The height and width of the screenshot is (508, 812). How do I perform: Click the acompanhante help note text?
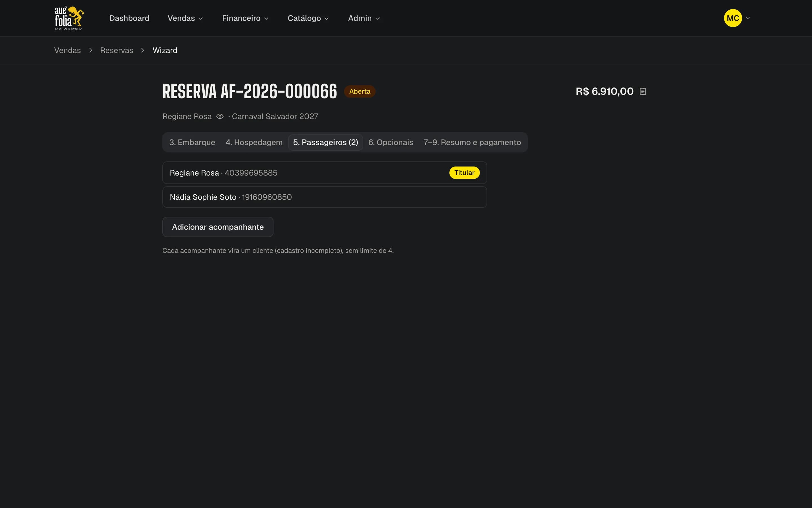[278, 251]
